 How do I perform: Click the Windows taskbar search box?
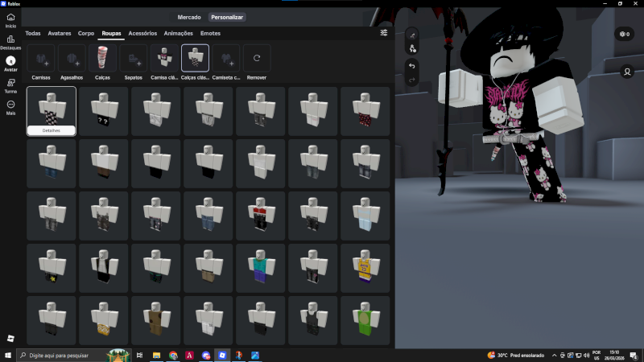pos(64,355)
